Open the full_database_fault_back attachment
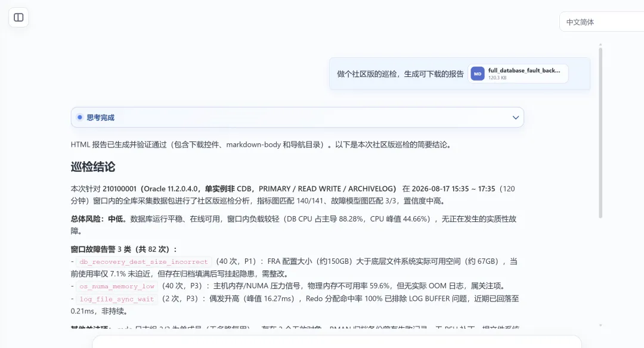This screenshot has width=644, height=348. [x=518, y=73]
